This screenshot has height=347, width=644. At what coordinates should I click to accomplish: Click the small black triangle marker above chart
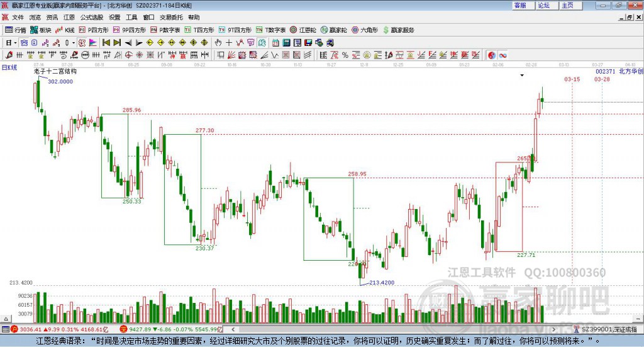522,75
